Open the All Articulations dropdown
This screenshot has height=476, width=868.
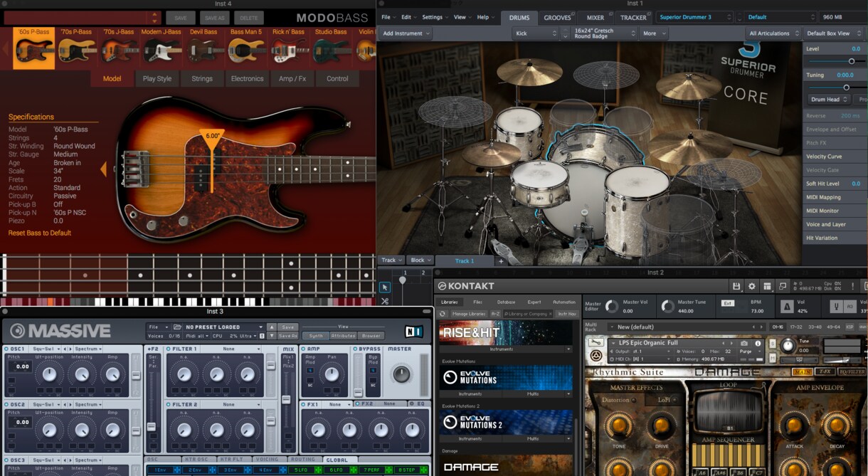[x=773, y=33]
